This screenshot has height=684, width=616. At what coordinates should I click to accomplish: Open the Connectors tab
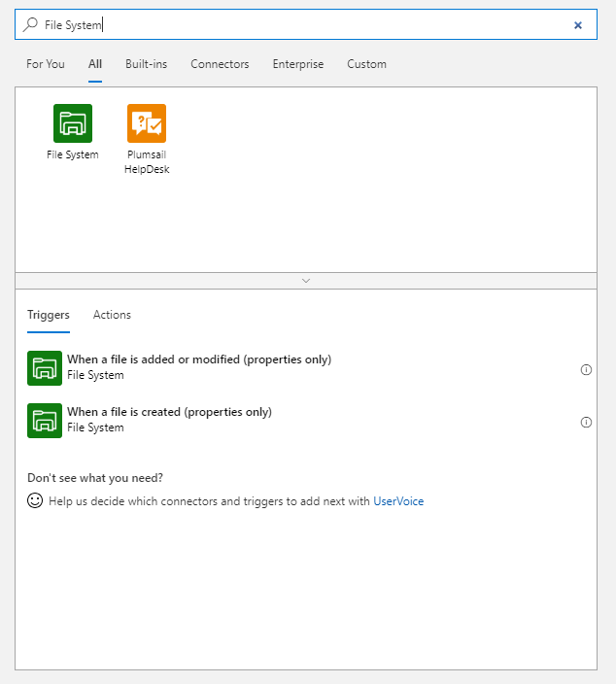220,64
